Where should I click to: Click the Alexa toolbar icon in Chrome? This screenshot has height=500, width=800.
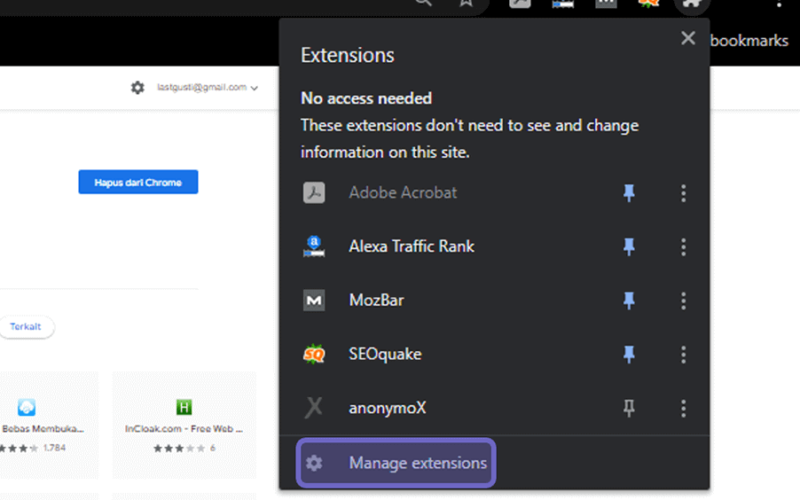tap(563, 3)
